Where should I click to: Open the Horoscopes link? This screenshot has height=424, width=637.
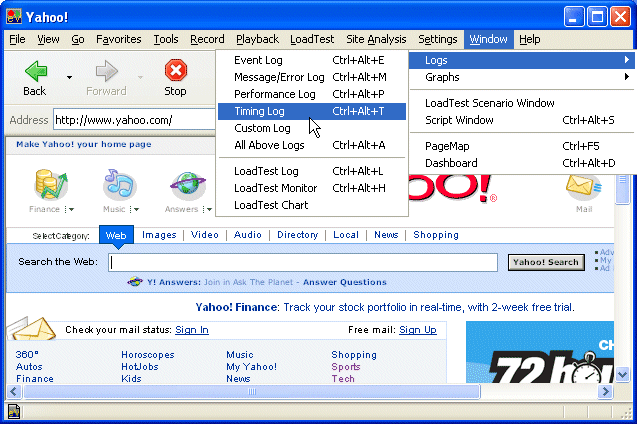tap(147, 355)
